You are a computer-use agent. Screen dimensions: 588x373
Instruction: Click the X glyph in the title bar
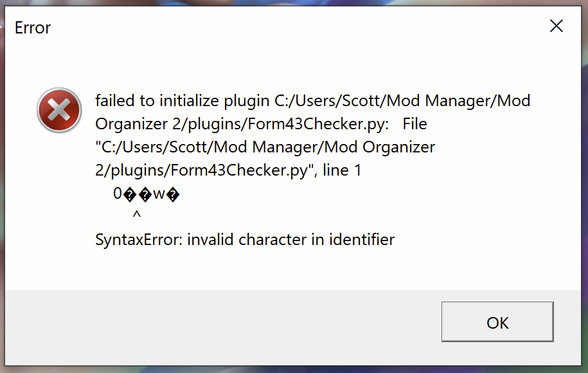point(556,26)
